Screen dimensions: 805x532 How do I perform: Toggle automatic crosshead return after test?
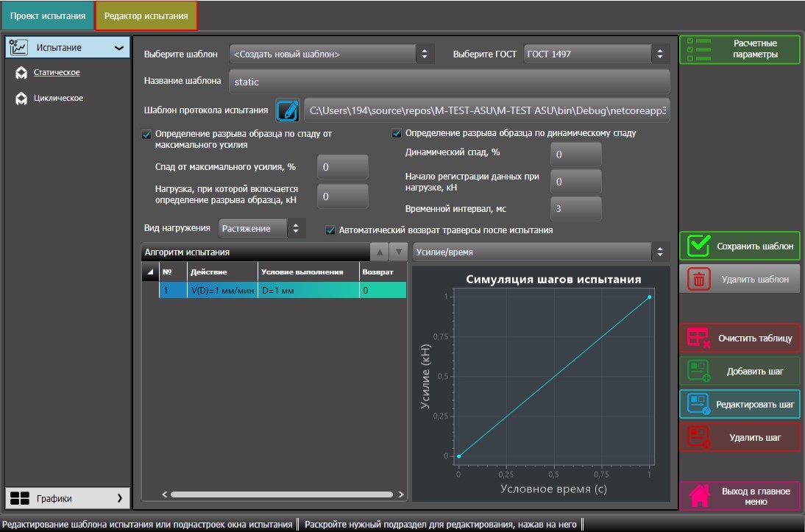(x=330, y=230)
